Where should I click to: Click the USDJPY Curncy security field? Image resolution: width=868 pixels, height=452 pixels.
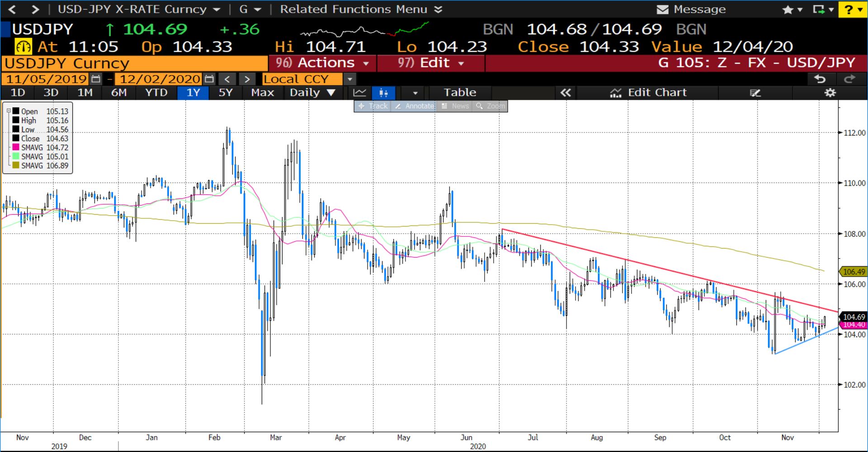click(x=135, y=63)
